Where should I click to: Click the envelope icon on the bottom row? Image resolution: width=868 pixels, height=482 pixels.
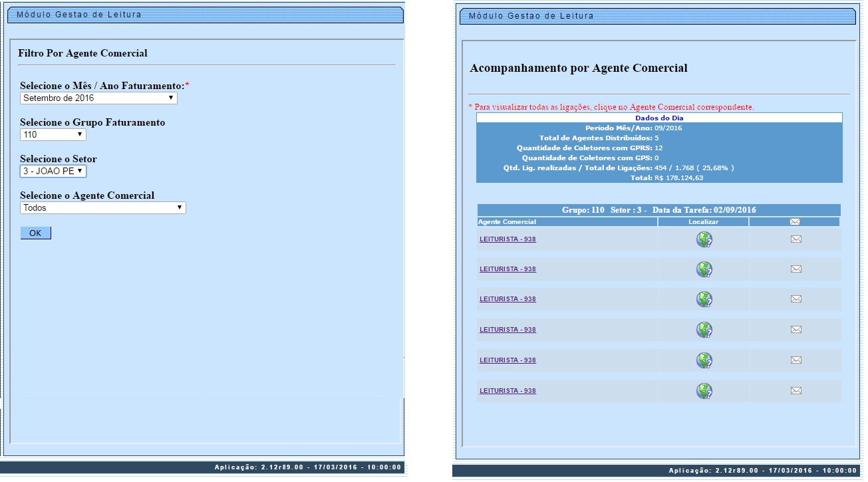point(796,390)
